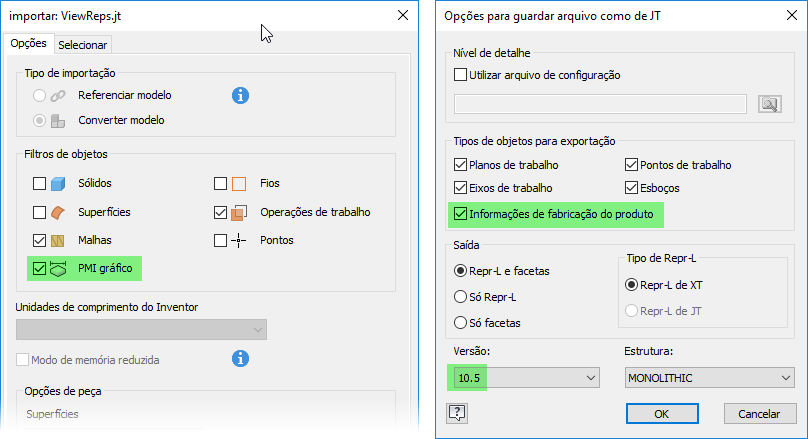
Task: Click the info icon beside Referenciar modelo
Action: (x=240, y=96)
